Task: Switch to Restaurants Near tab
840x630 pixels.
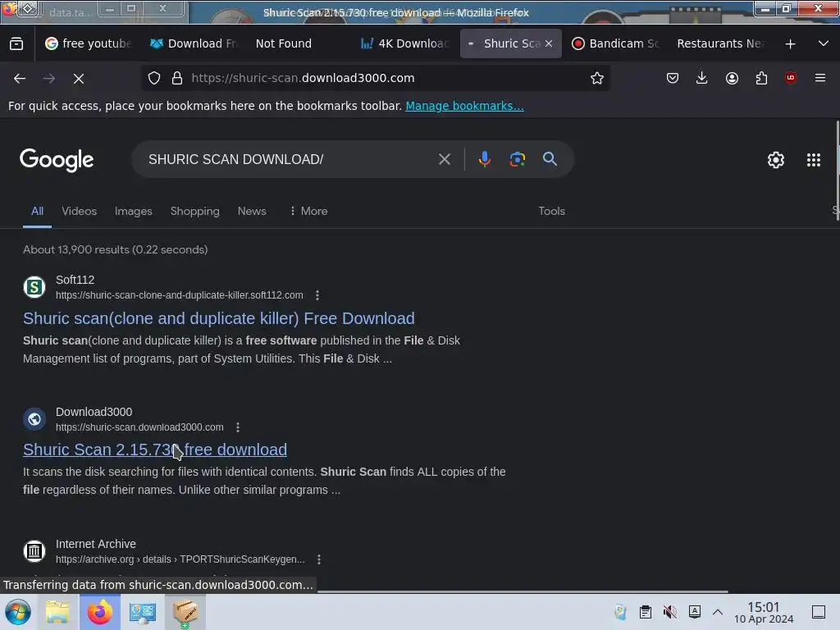Action: (x=720, y=44)
